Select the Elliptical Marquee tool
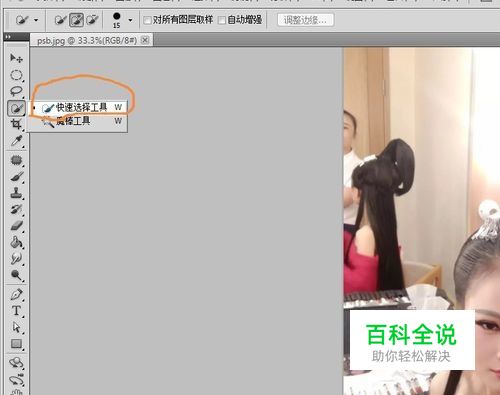Image resolution: width=500 pixels, height=395 pixels. [16, 75]
